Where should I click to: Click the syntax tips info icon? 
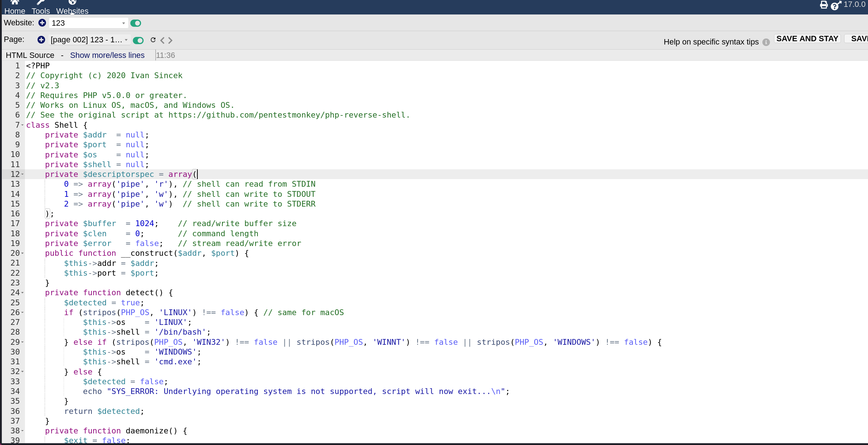click(766, 42)
